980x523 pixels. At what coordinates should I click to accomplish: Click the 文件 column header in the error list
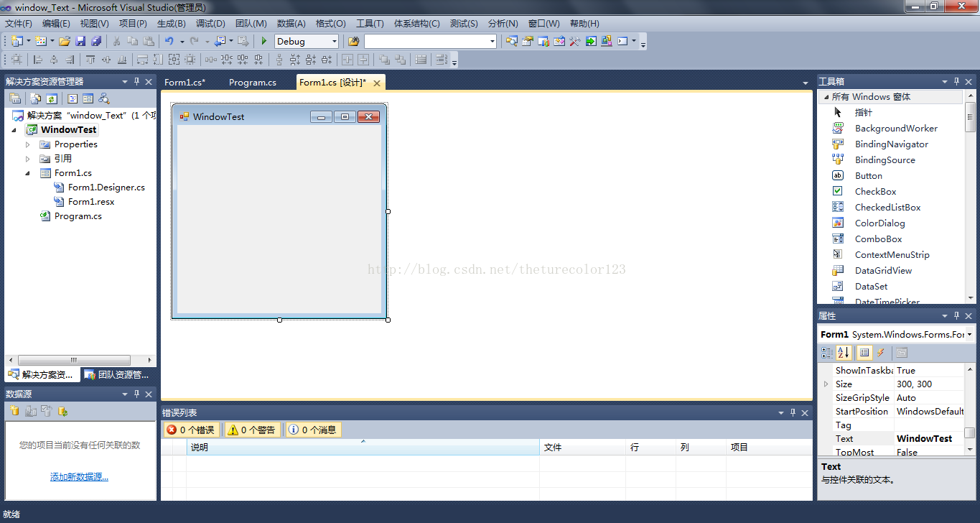coord(582,448)
